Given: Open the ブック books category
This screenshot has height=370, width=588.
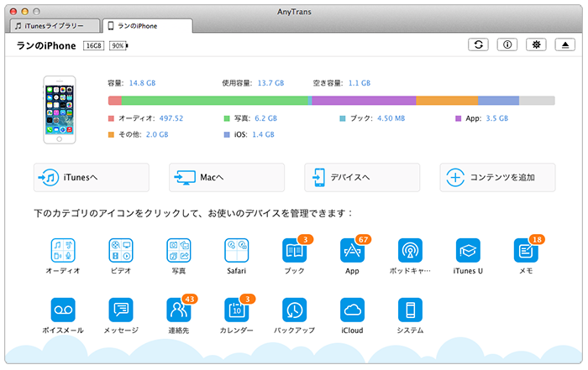Looking at the screenshot, I should (x=294, y=250).
